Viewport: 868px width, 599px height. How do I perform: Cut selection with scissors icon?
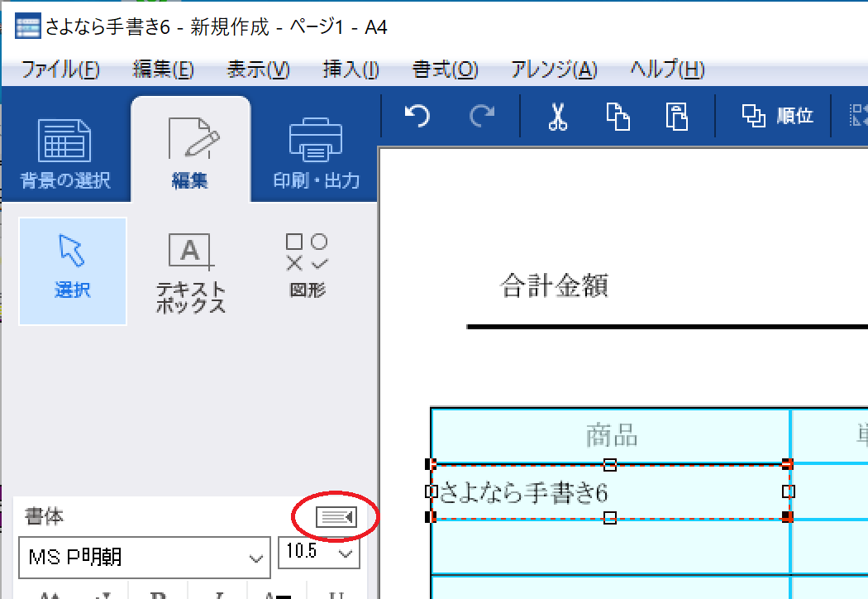coord(557,117)
